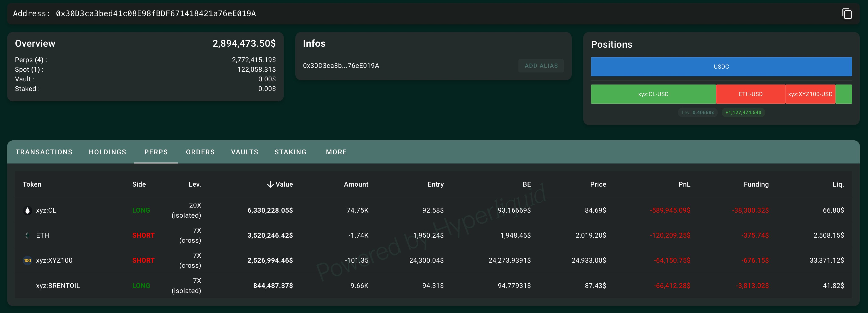The height and width of the screenshot is (313, 868).
Task: Click the red ETH-USD position segment
Action: tap(750, 94)
